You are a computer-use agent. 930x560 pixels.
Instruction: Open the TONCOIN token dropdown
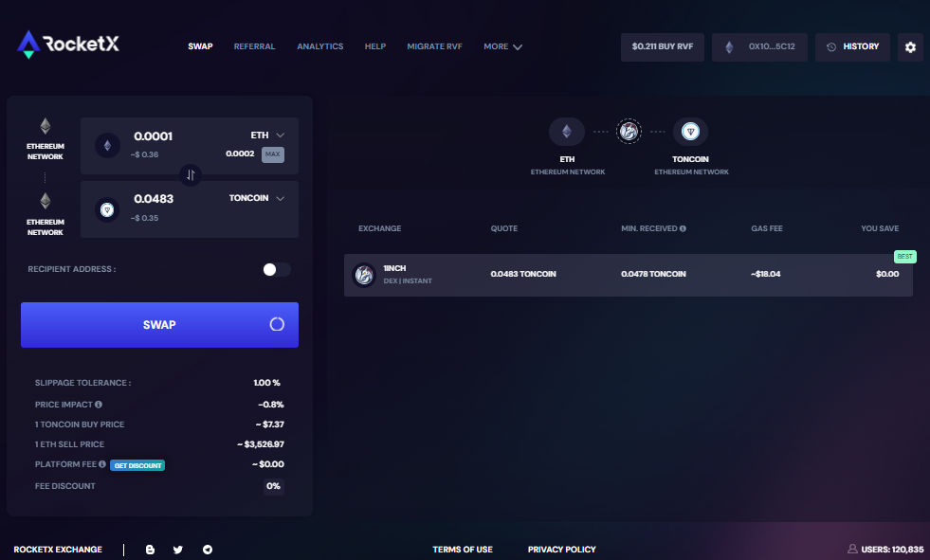tap(257, 198)
